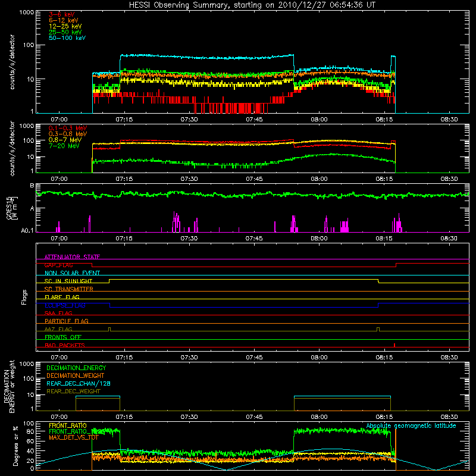The width and height of the screenshot is (476, 476).
Task: Select the Absolute geomagnetic latitude label
Action: click(411, 425)
